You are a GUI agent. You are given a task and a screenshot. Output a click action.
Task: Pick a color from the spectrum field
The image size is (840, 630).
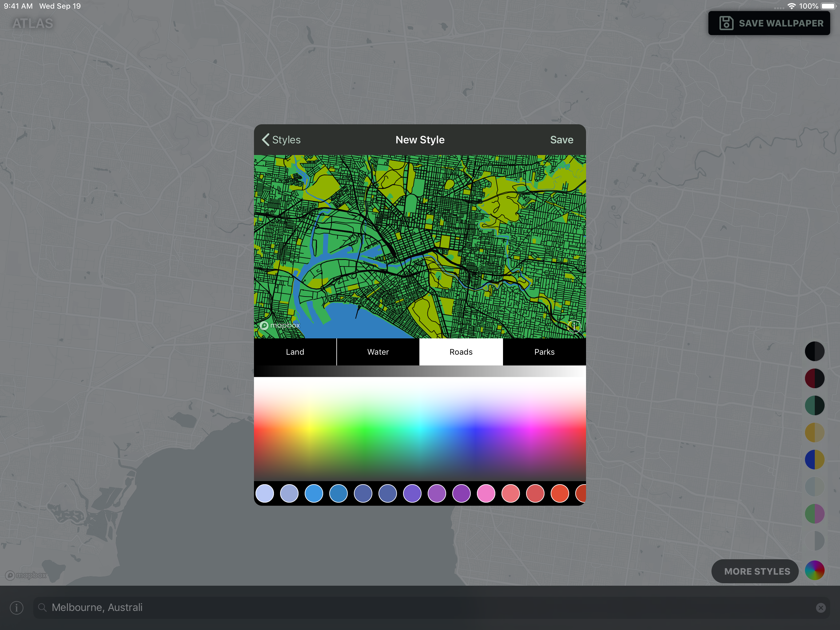pyautogui.click(x=420, y=429)
